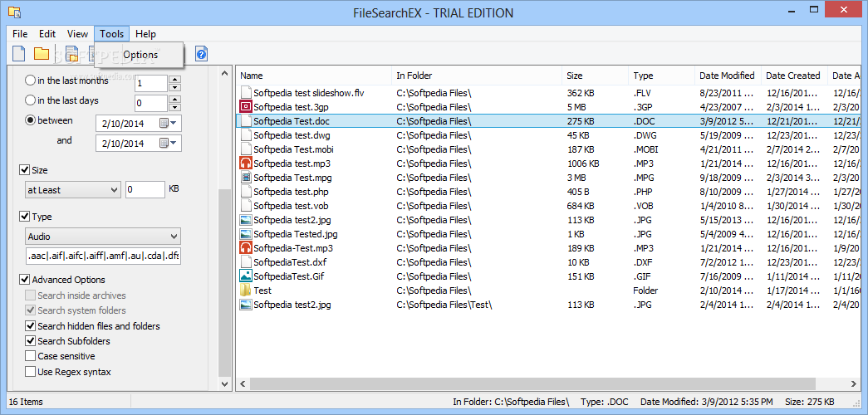Click picture icon of Softpedia test2.jpg in Test subfolder

click(x=246, y=305)
